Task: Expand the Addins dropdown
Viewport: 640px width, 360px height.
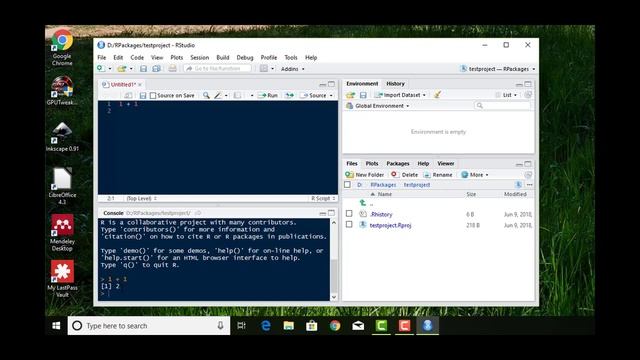Action: click(x=293, y=69)
